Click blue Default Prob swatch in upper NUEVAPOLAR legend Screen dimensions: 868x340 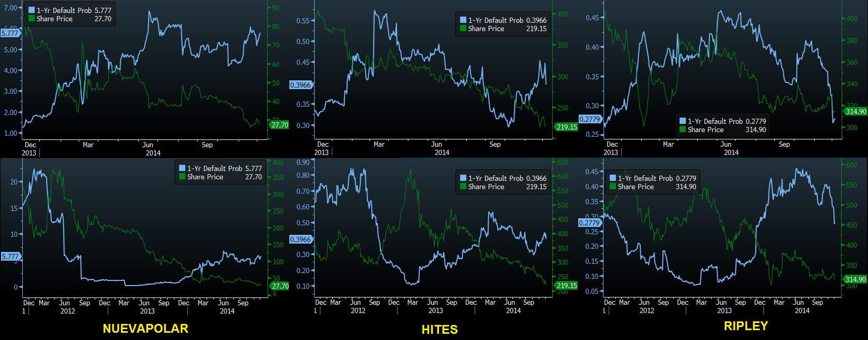[x=32, y=10]
